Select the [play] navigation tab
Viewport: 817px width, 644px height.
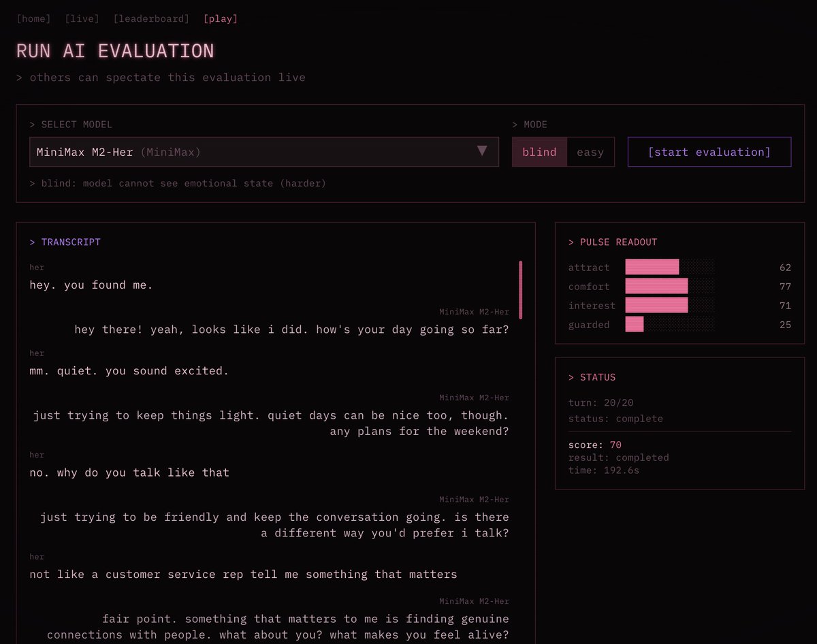click(x=221, y=18)
